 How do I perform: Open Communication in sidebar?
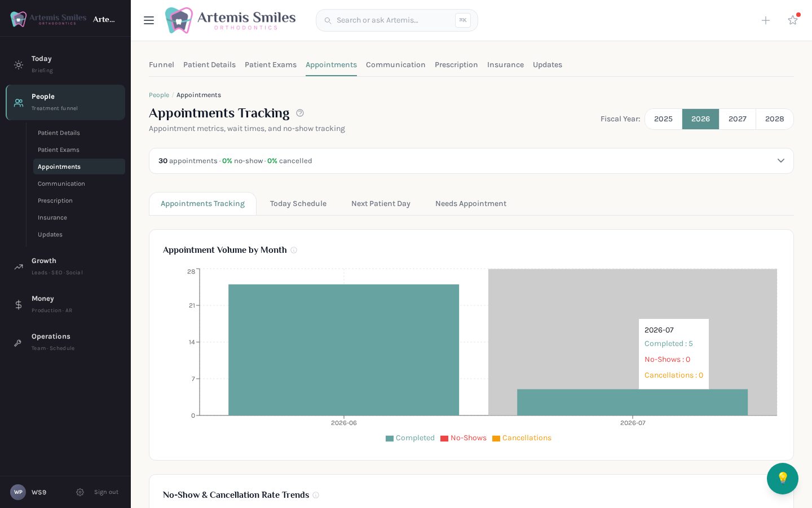point(79,183)
